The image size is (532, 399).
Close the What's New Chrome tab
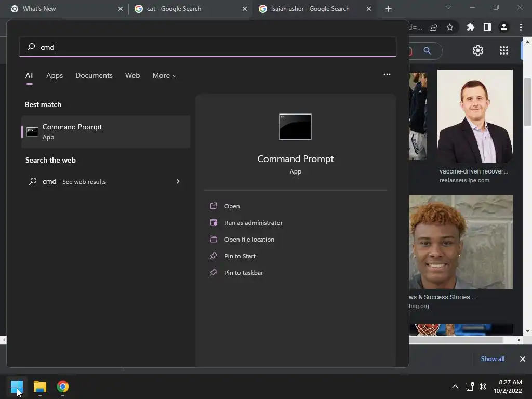(121, 9)
